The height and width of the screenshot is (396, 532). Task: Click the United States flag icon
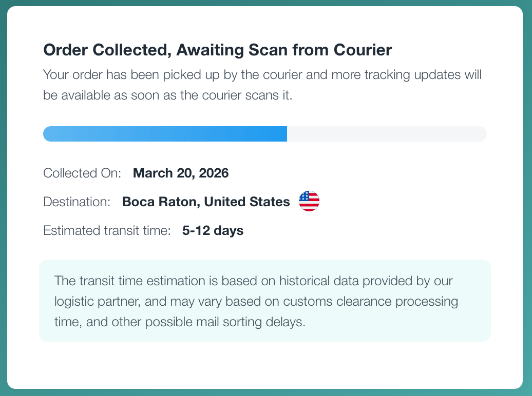[x=309, y=202]
